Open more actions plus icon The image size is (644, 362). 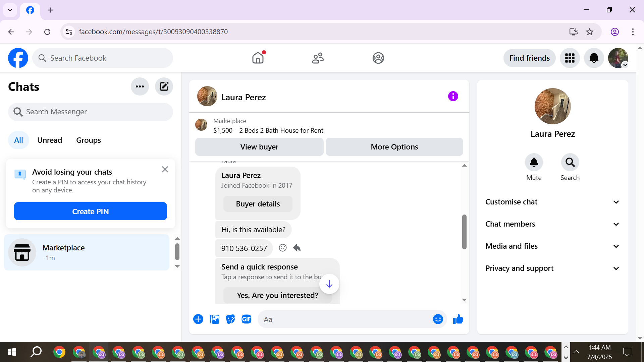(198, 319)
